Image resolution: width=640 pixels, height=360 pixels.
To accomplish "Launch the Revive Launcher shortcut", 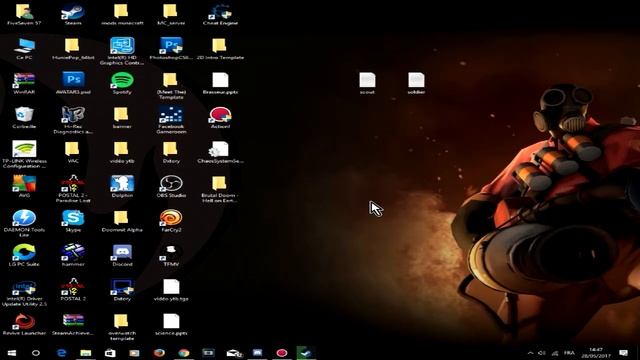I will [24, 324].
